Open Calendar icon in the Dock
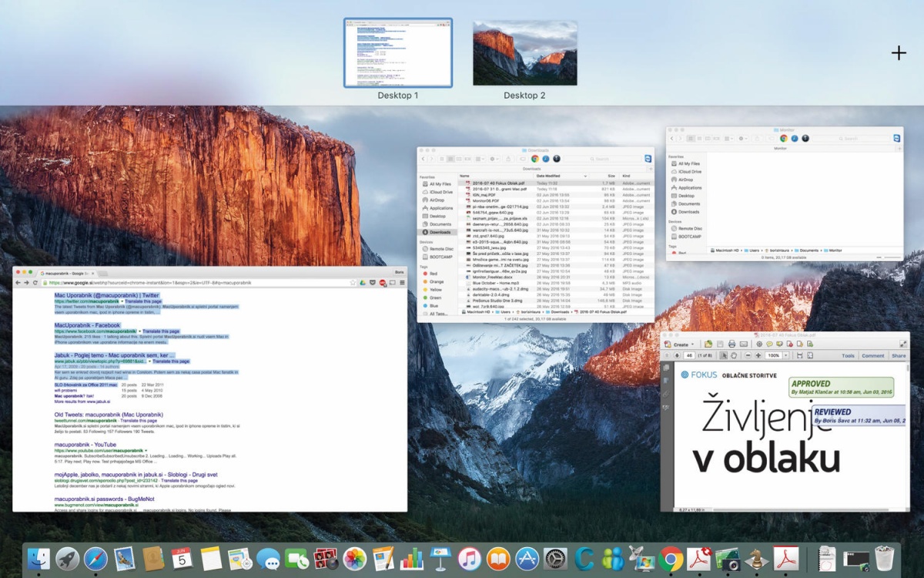The width and height of the screenshot is (924, 578). pyautogui.click(x=182, y=559)
